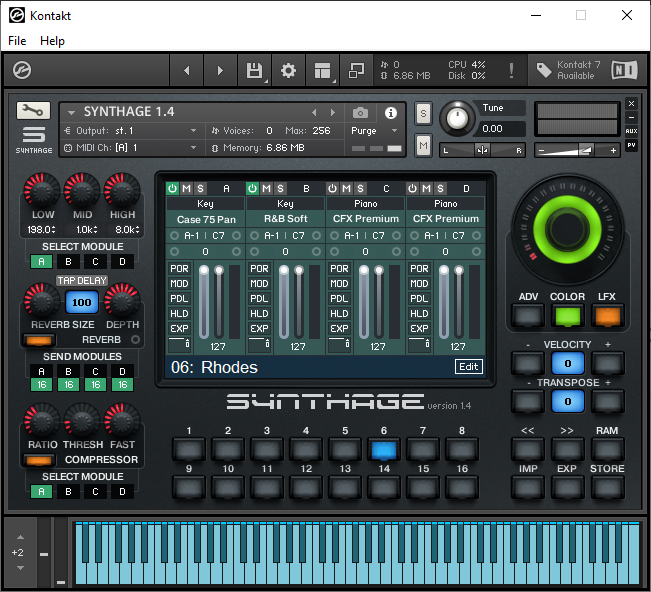Select preset slot 6 blue button
The width and height of the screenshot is (651, 592).
pos(384,449)
